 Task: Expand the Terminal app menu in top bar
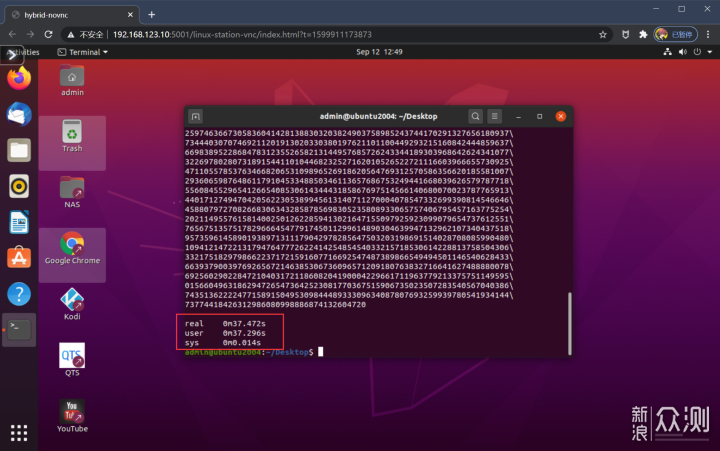click(x=84, y=51)
